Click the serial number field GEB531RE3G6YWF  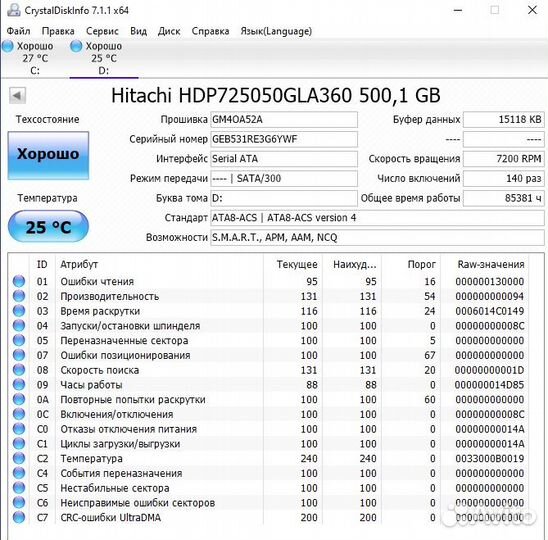tap(284, 139)
